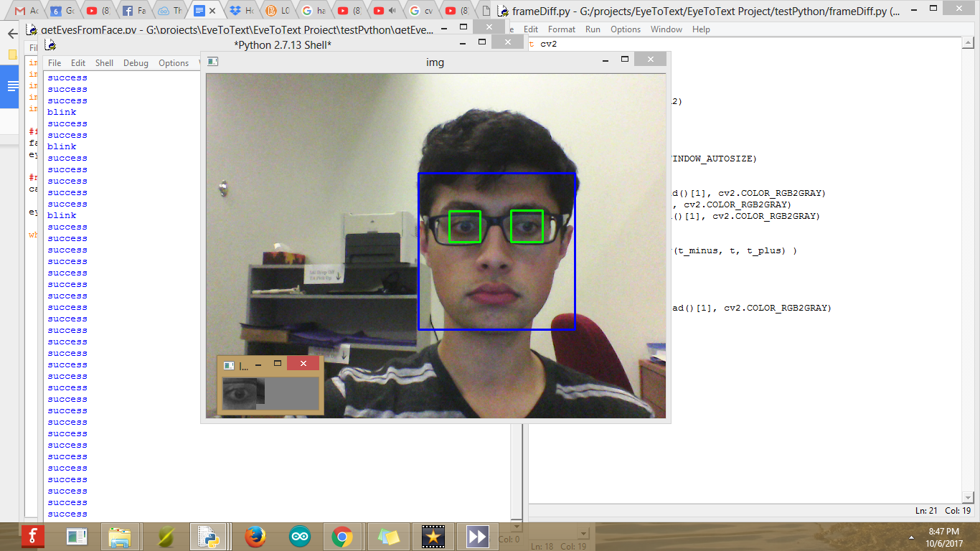Viewport: 980px width, 551px height.
Task: Click the "Col: 19" beside "Ln: 21"
Action: point(958,510)
